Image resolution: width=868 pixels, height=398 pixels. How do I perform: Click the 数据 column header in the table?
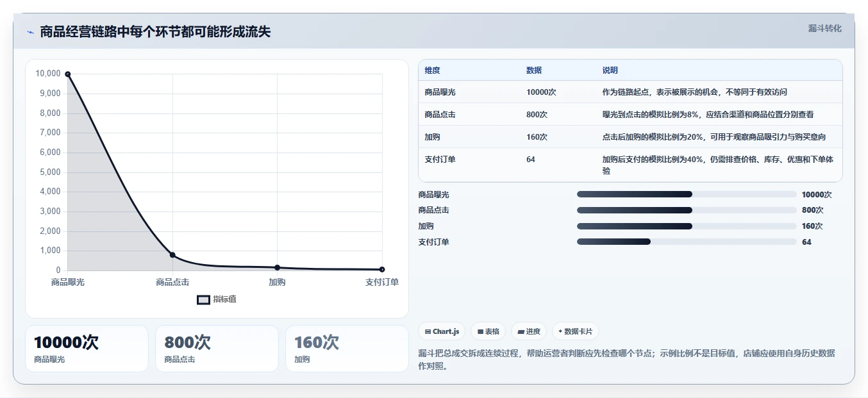click(534, 70)
